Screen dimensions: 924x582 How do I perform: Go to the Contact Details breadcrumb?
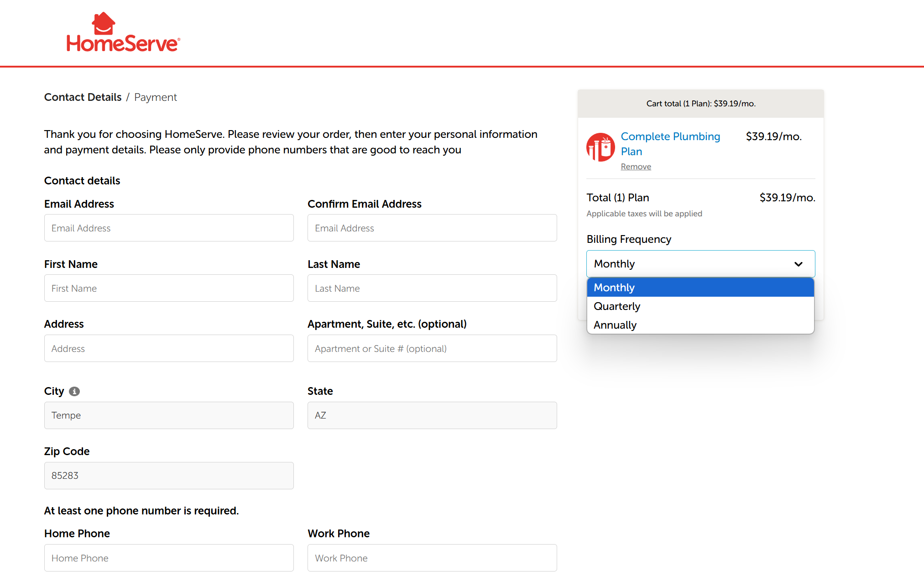[83, 97]
